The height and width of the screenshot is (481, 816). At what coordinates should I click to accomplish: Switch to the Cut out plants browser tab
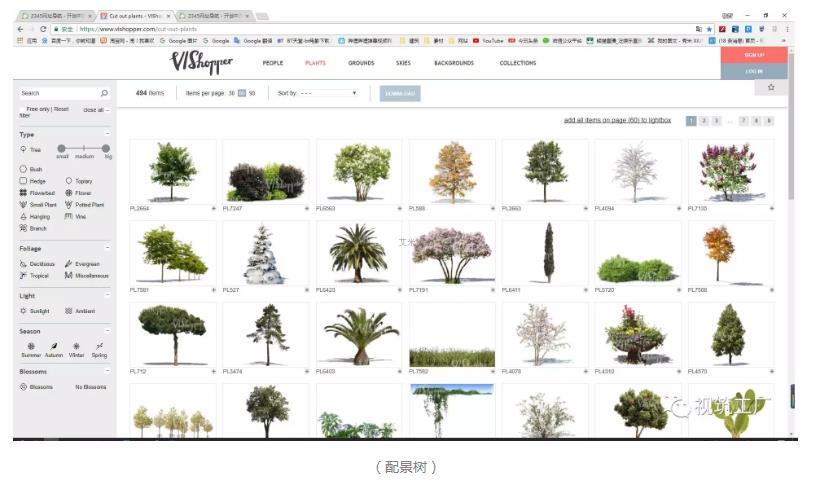[134, 16]
